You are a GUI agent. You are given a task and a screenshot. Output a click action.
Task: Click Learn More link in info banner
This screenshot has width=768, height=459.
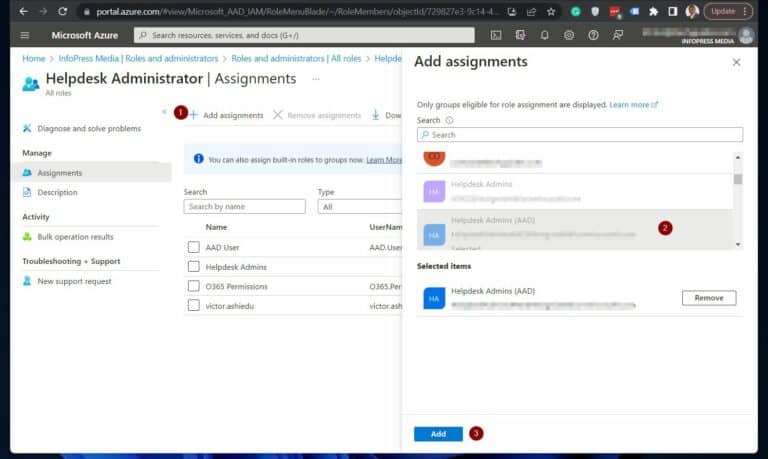click(384, 160)
